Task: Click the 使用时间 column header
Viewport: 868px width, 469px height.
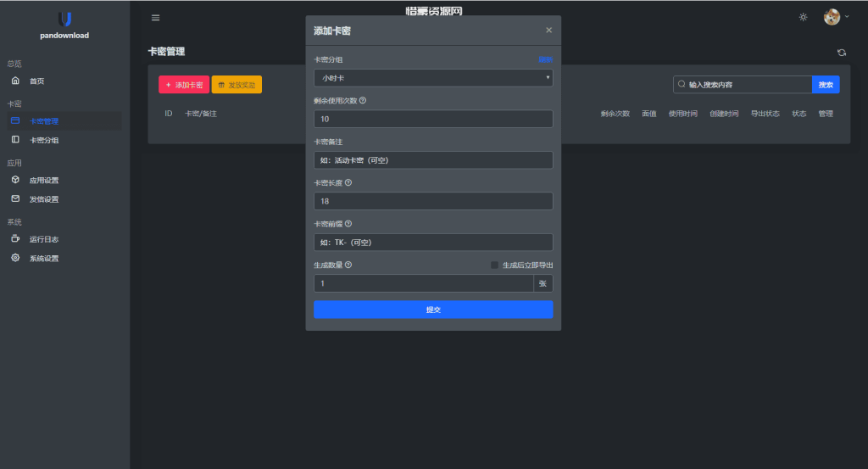Action: point(683,114)
